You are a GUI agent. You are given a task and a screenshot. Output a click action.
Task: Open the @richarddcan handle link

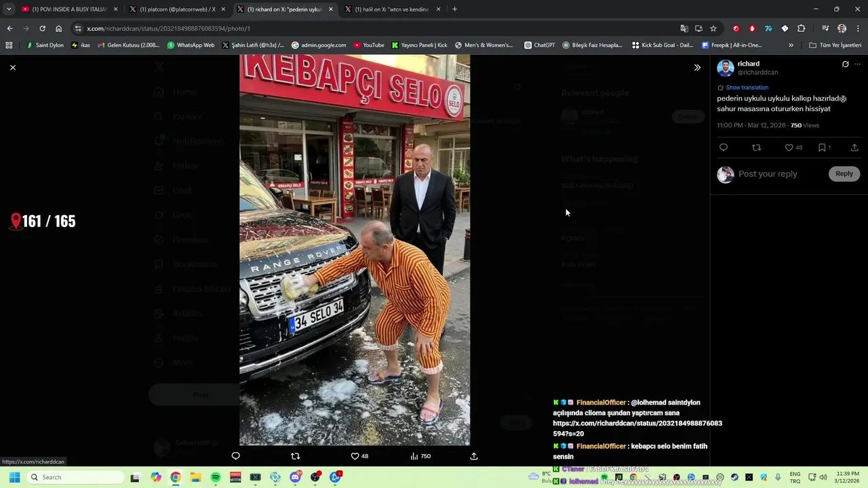click(757, 73)
